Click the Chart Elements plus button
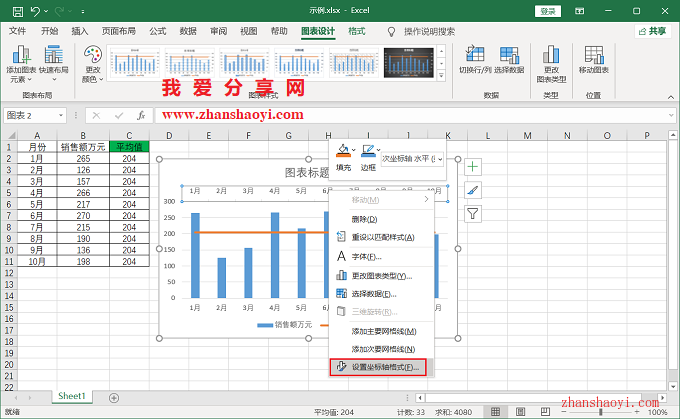Image resolution: width=680 pixels, height=419 pixels. coord(473,167)
